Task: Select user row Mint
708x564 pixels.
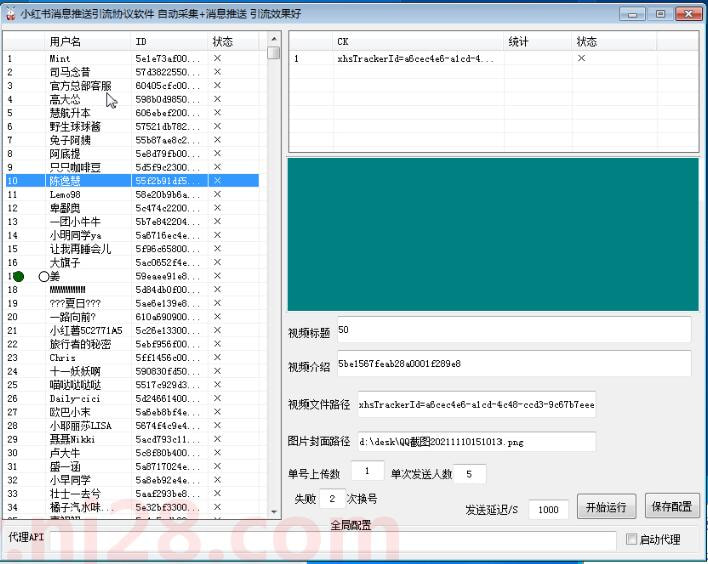Action: [132, 58]
